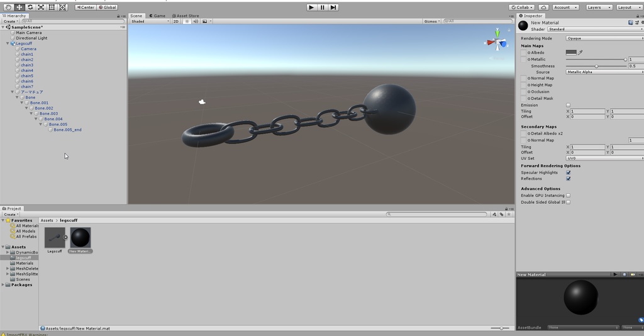Select Directional Light in Hierarchy

31,38
